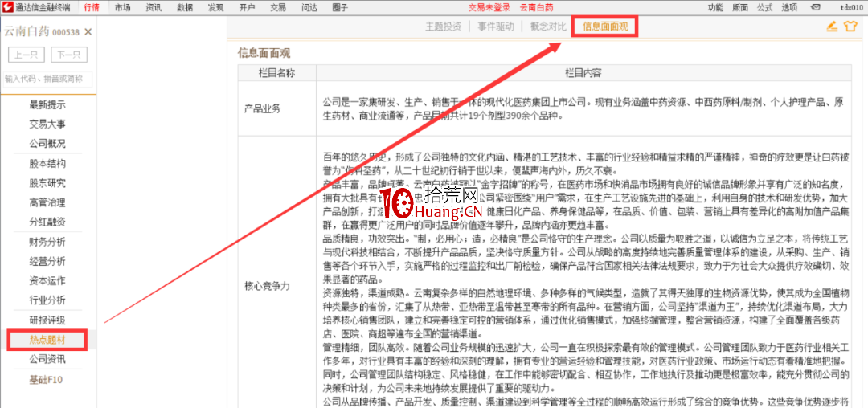Open the mail envelope icon

pos(815,8)
